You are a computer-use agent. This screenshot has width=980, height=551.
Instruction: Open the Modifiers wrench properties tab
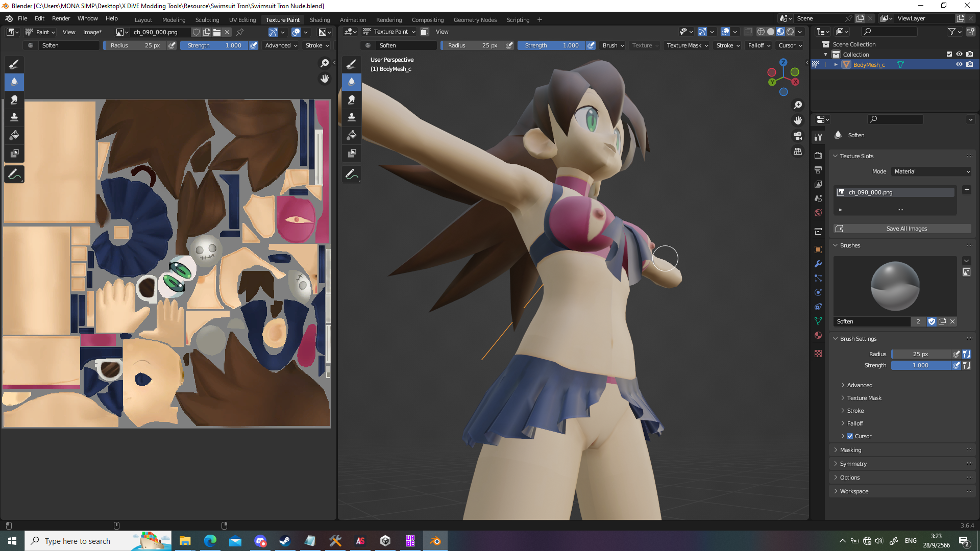[818, 264]
